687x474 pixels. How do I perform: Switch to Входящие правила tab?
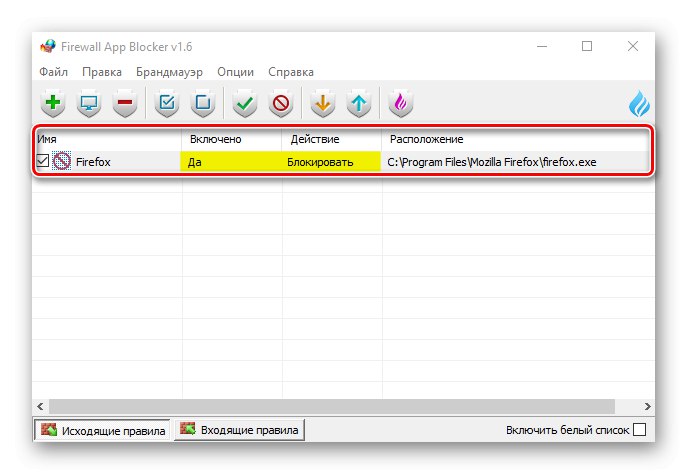(x=239, y=430)
